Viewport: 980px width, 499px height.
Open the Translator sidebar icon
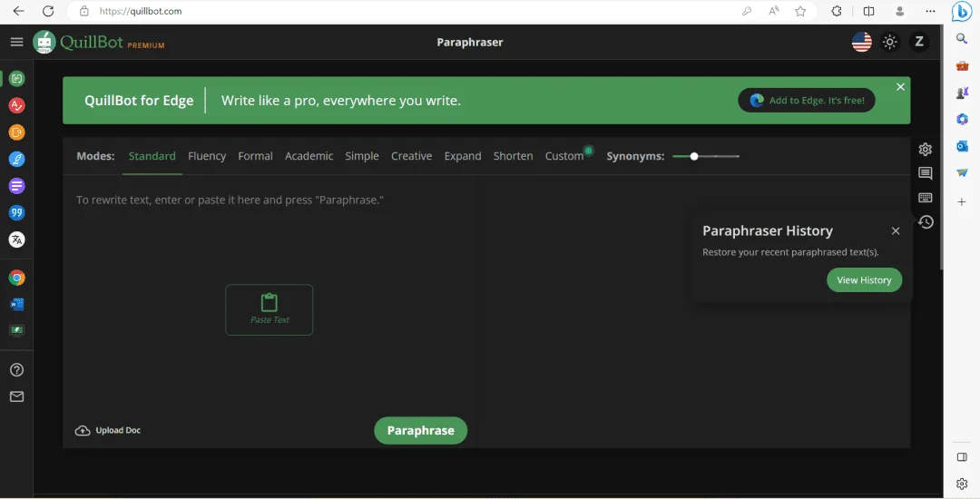[17, 240]
